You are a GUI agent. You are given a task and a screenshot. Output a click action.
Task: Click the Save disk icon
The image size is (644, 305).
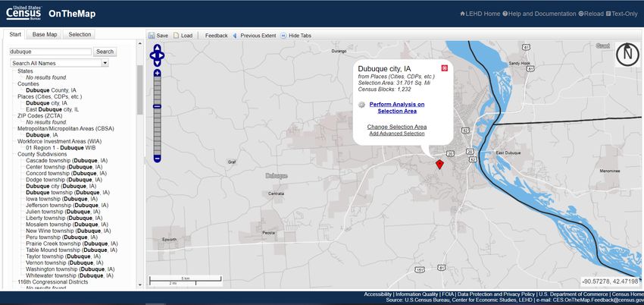pos(152,36)
